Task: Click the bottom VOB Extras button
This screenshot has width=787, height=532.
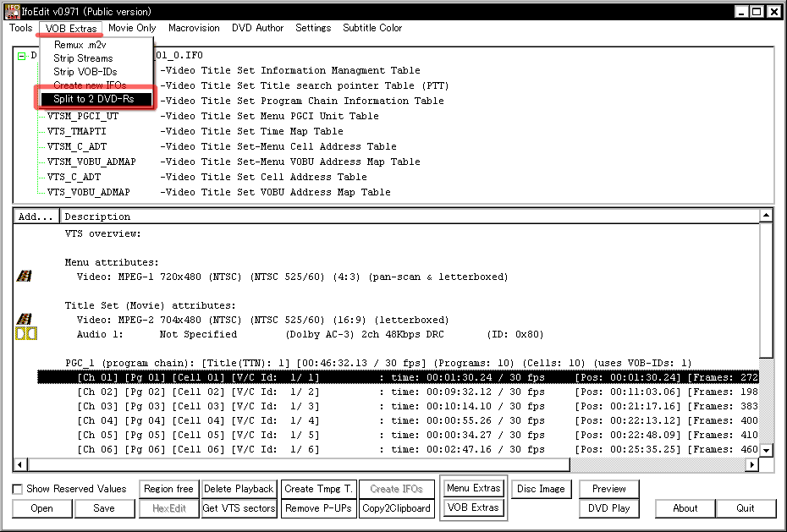Action: 473,507
